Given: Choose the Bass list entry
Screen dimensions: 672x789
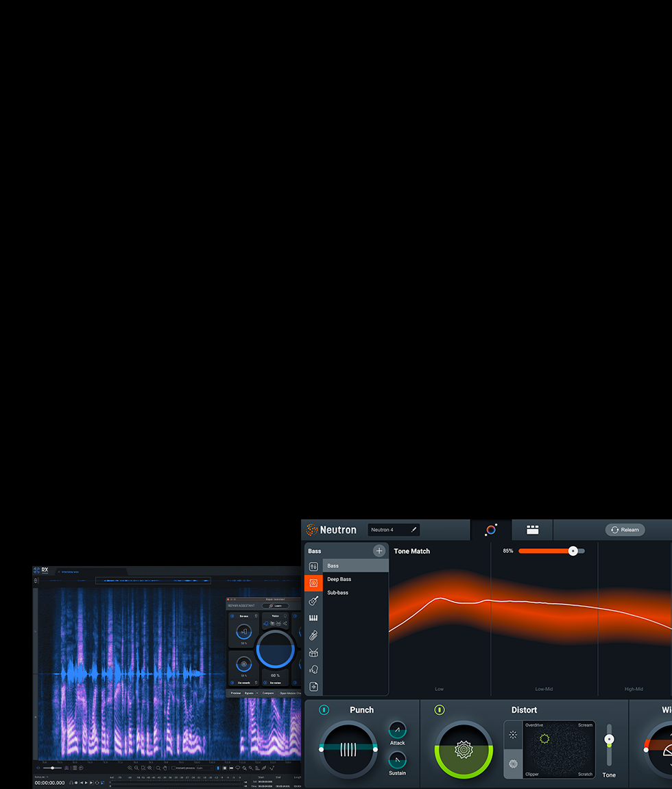Looking at the screenshot, I should (356, 565).
